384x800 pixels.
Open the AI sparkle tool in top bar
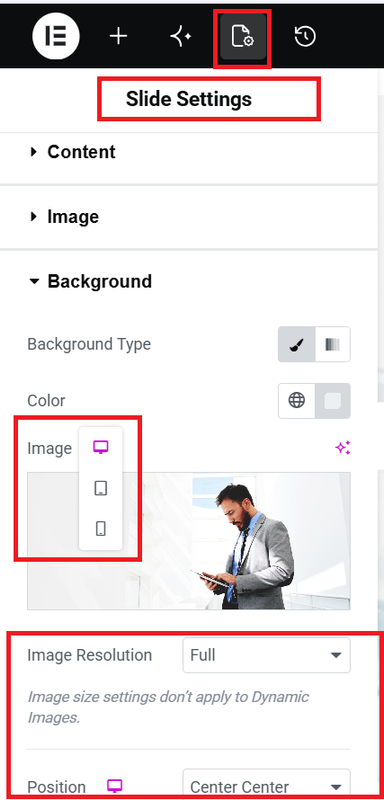[181, 37]
